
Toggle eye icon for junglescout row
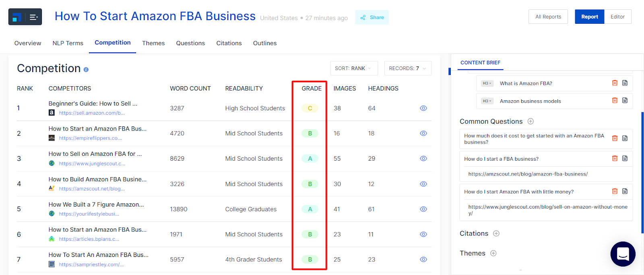tap(423, 159)
